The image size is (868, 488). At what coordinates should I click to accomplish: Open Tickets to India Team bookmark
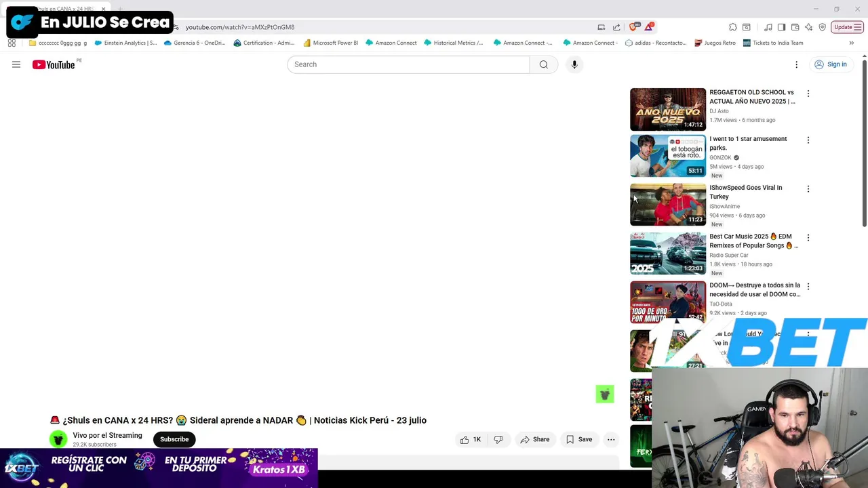tap(773, 43)
